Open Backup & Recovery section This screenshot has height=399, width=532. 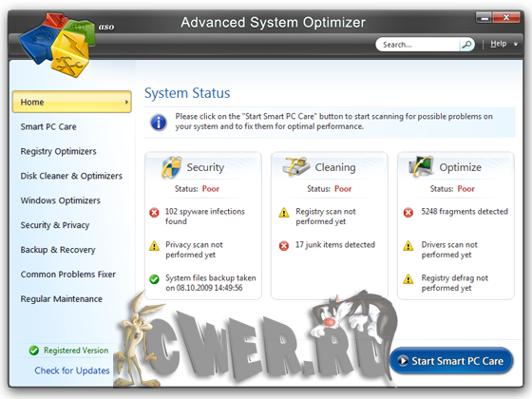tap(58, 250)
